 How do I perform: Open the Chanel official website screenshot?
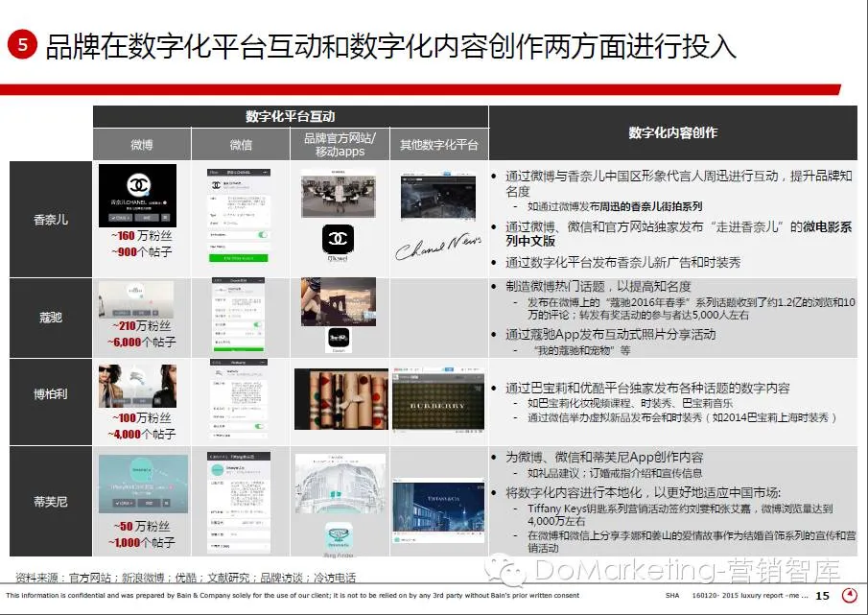click(x=338, y=194)
